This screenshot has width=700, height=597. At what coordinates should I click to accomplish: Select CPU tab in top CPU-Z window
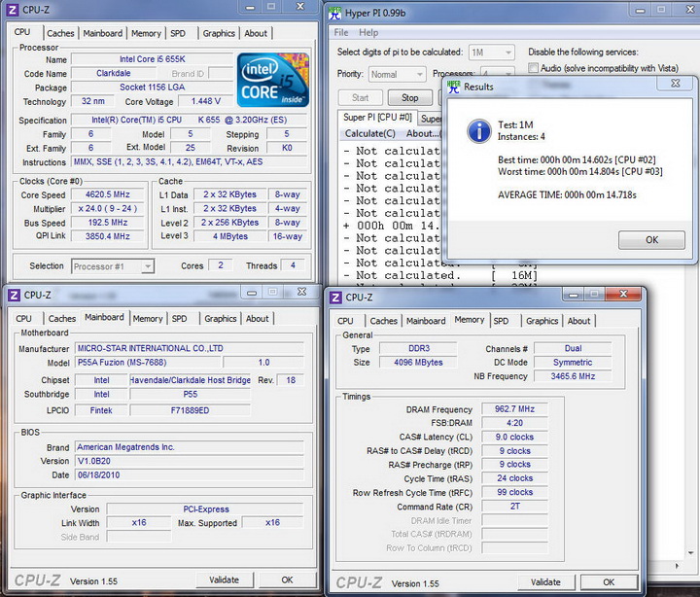pyautogui.click(x=22, y=32)
